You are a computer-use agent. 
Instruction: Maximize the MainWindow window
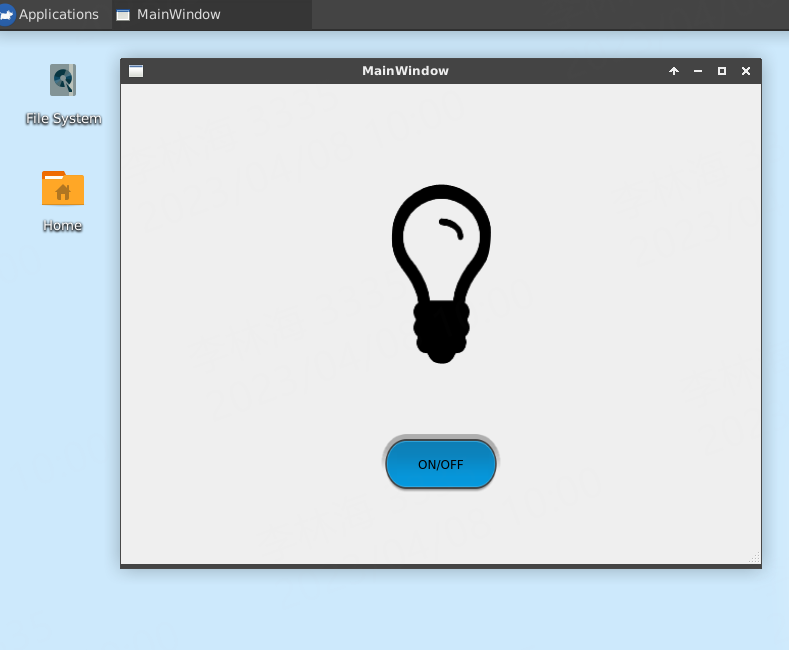click(x=722, y=71)
